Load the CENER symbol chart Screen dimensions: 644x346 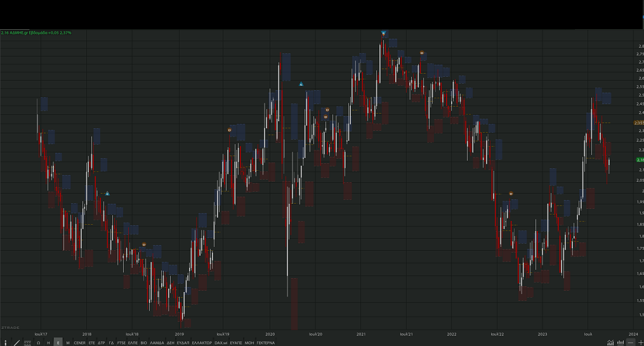click(x=79, y=342)
